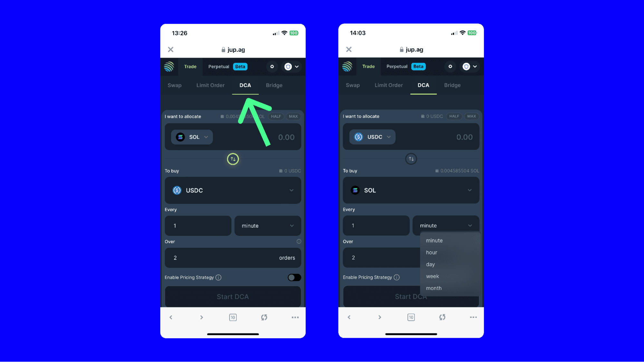Click the settings gear icon right screen
The width and height of the screenshot is (644, 362).
[x=450, y=66]
